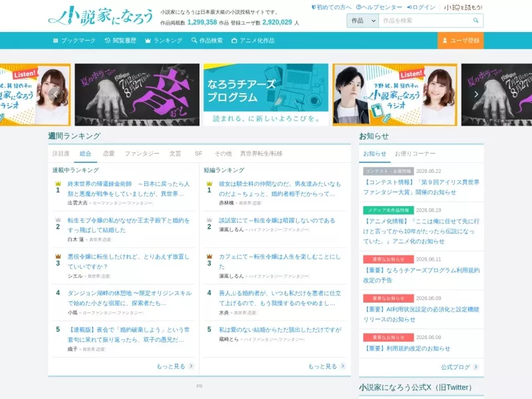Expand もっと見る under 短編ランキング
Image resolution: width=532 pixels, height=399 pixels.
(x=327, y=366)
